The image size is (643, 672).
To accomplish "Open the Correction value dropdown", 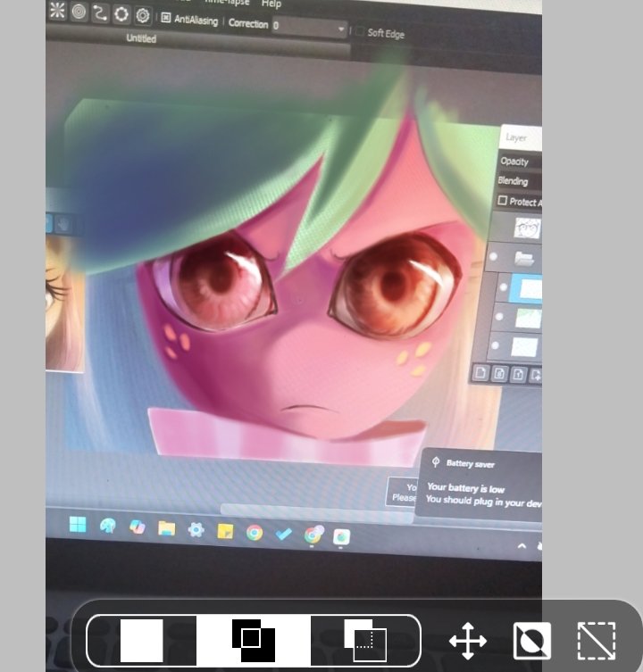I will point(309,28).
